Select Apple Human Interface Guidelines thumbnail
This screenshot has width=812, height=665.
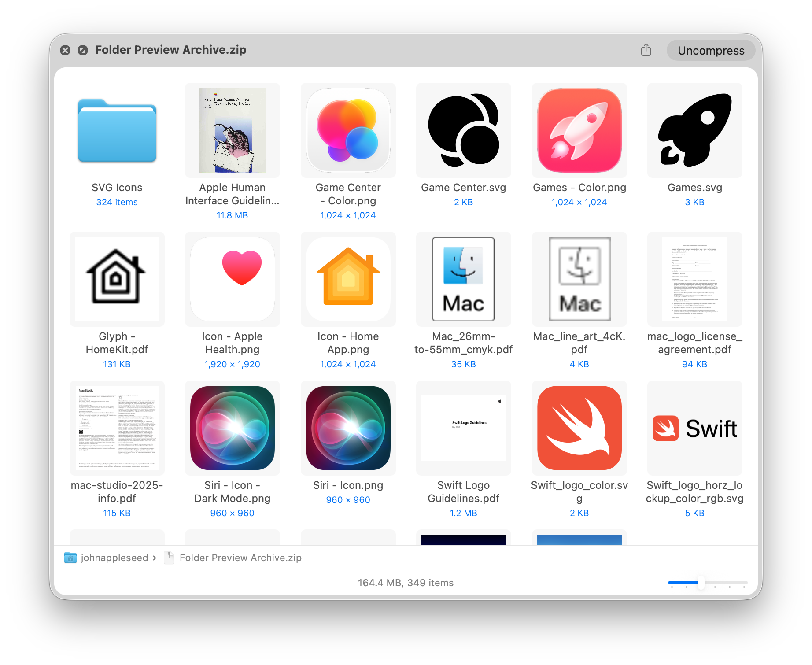[232, 131]
